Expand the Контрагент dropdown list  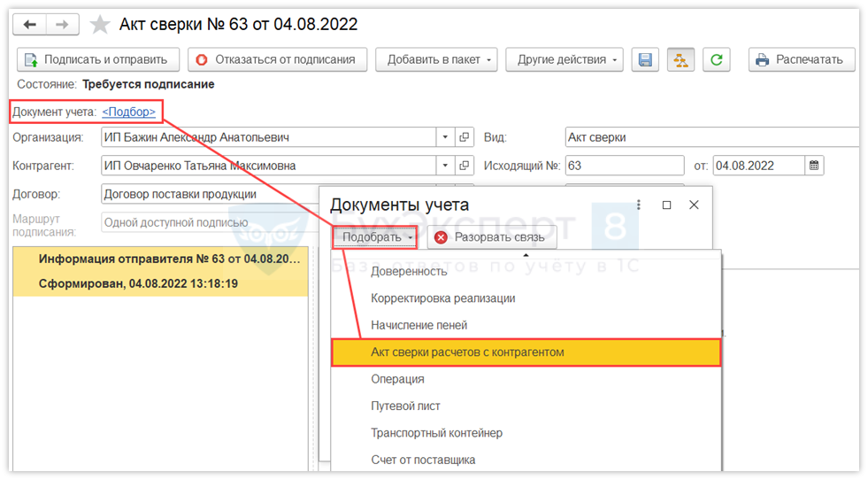[445, 166]
